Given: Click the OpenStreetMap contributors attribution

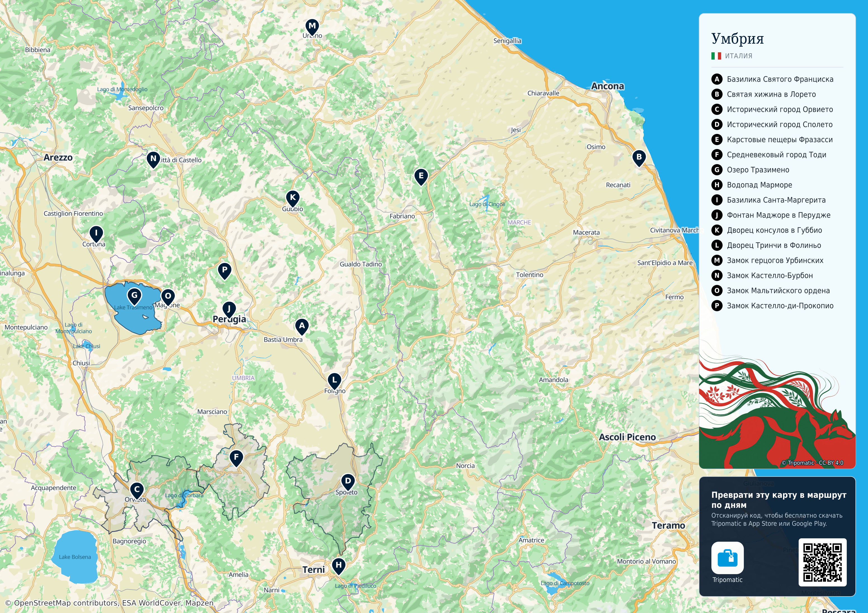Looking at the screenshot, I should pyautogui.click(x=110, y=603).
